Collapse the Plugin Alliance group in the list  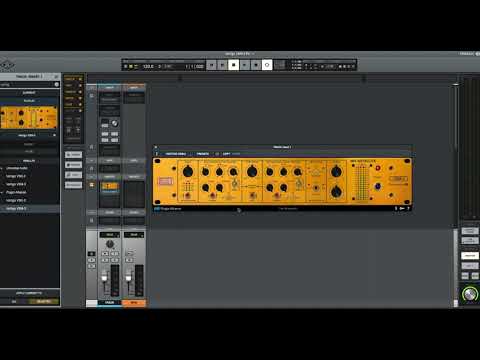coord(2,192)
